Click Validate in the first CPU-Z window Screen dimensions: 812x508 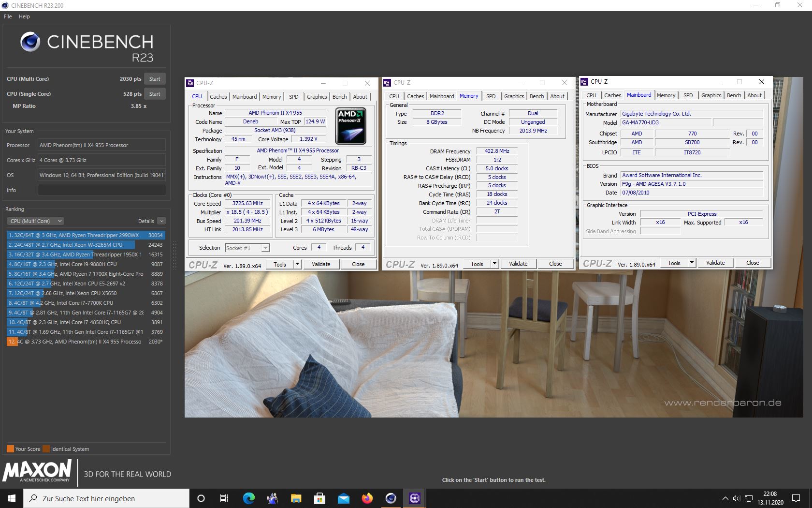(321, 264)
